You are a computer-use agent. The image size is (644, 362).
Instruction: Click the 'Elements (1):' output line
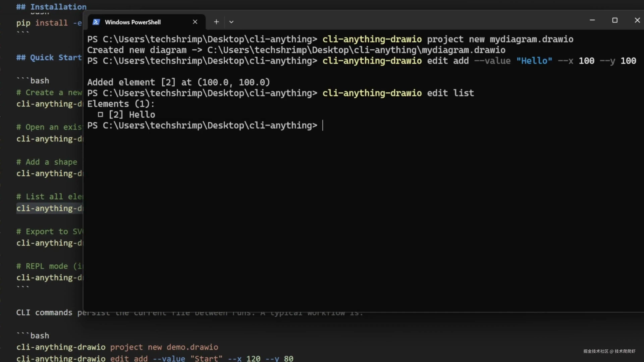tap(121, 104)
